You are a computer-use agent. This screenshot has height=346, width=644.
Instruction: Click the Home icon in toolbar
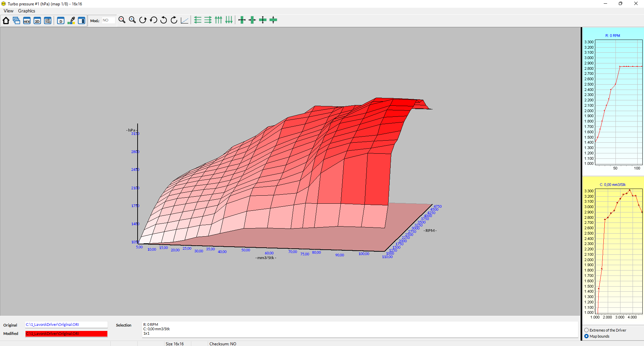[x=6, y=20]
